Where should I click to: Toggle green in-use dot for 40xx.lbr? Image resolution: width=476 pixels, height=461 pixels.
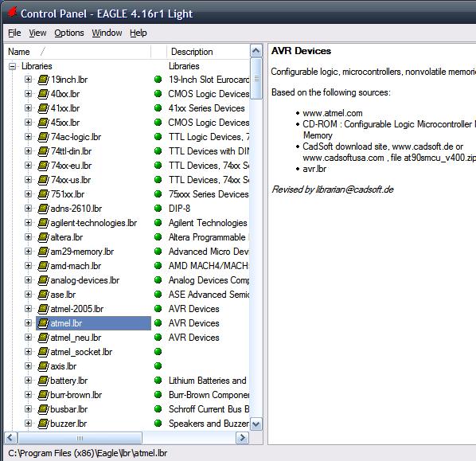[x=158, y=93]
